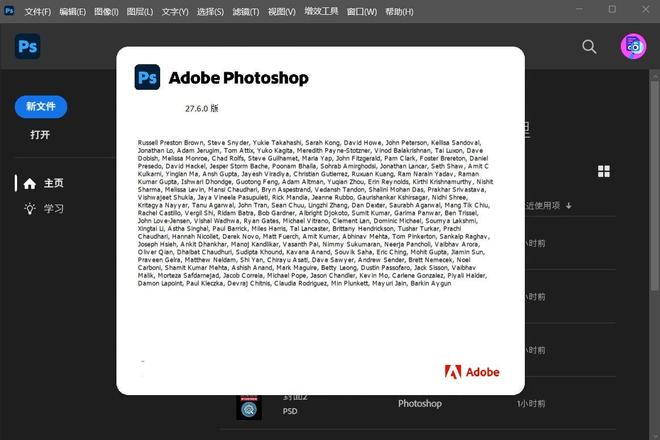Go to the 主页 tab
660x440 pixels.
coord(54,183)
